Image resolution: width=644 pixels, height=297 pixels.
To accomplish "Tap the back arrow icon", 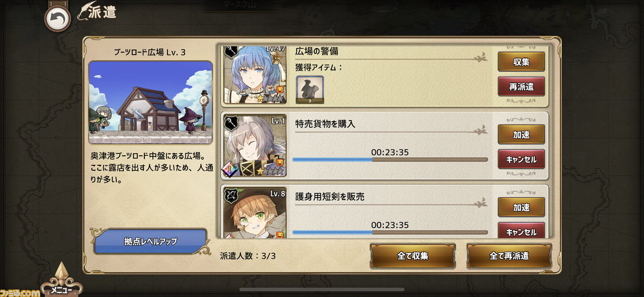I will 57,19.
